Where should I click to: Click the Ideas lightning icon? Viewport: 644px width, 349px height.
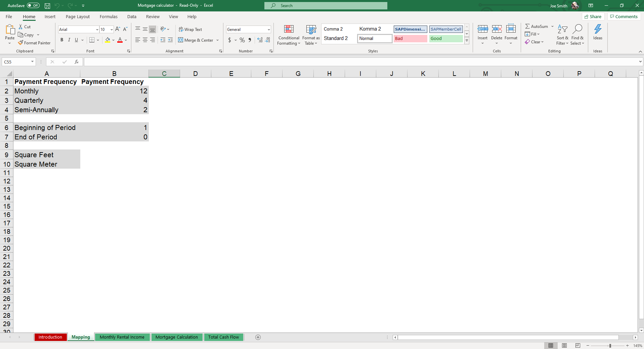(x=598, y=29)
